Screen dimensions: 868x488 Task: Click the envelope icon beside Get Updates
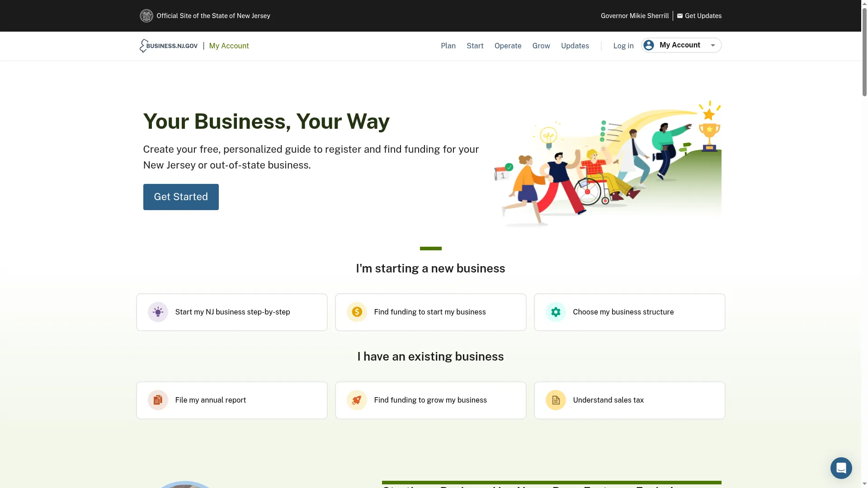pyautogui.click(x=680, y=16)
